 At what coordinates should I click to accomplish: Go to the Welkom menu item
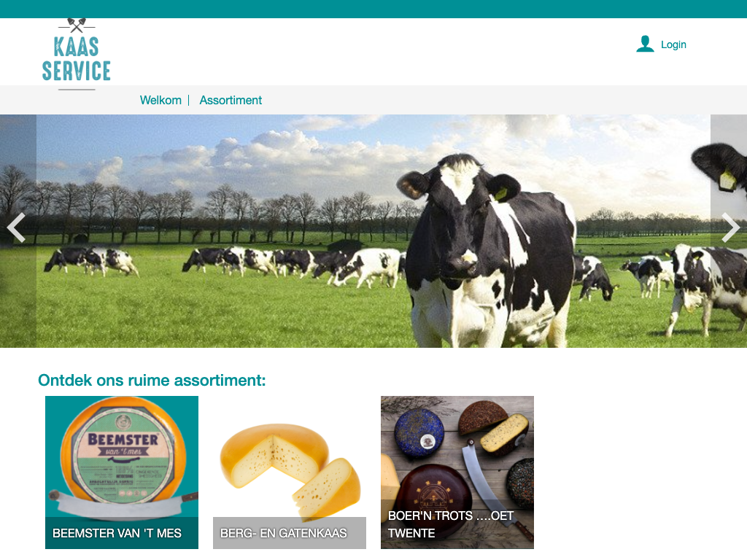coord(160,100)
